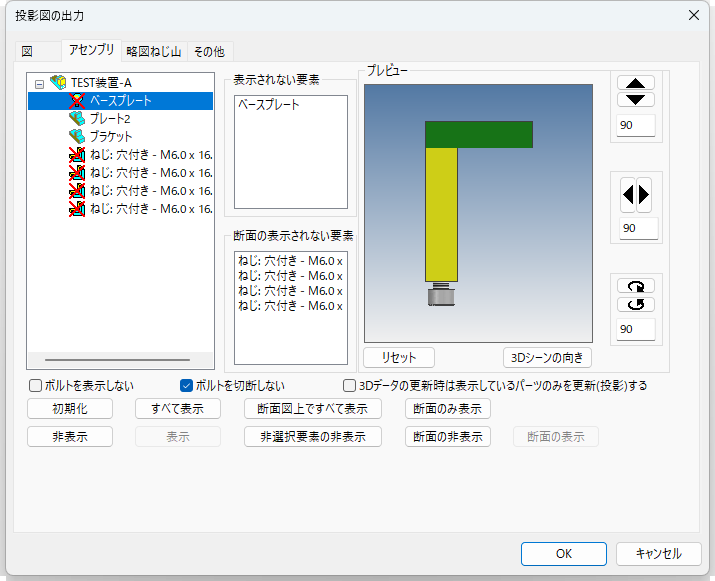Collapse the TEST装置-A tree node
The width and height of the screenshot is (715, 581).
[x=39, y=84]
